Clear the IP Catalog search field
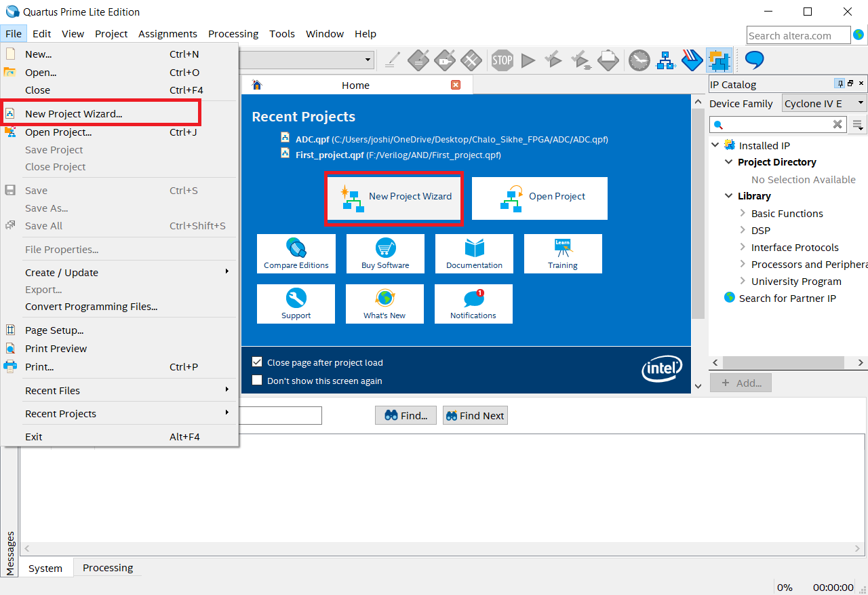The image size is (868, 595). click(837, 124)
